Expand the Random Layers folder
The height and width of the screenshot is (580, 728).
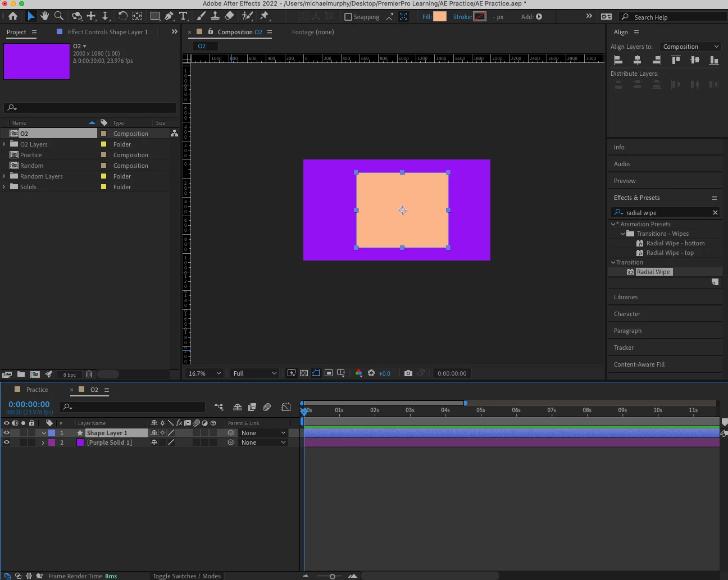coord(4,176)
